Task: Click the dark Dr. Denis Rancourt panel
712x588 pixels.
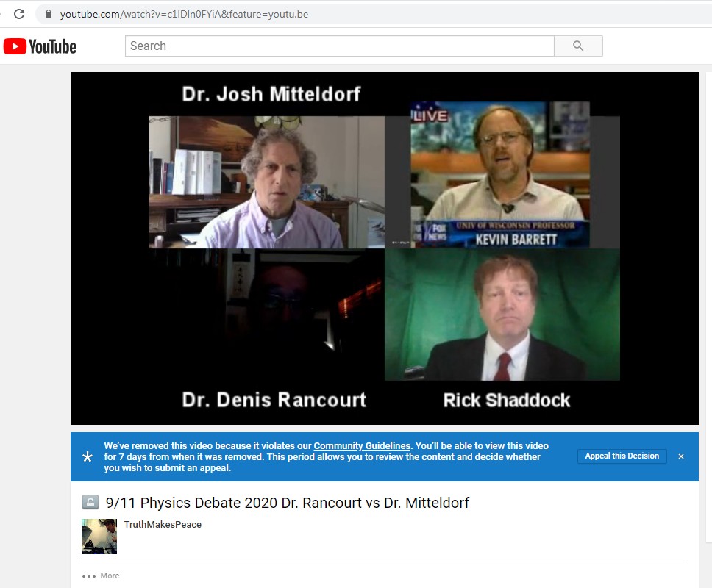Action: tap(267, 315)
